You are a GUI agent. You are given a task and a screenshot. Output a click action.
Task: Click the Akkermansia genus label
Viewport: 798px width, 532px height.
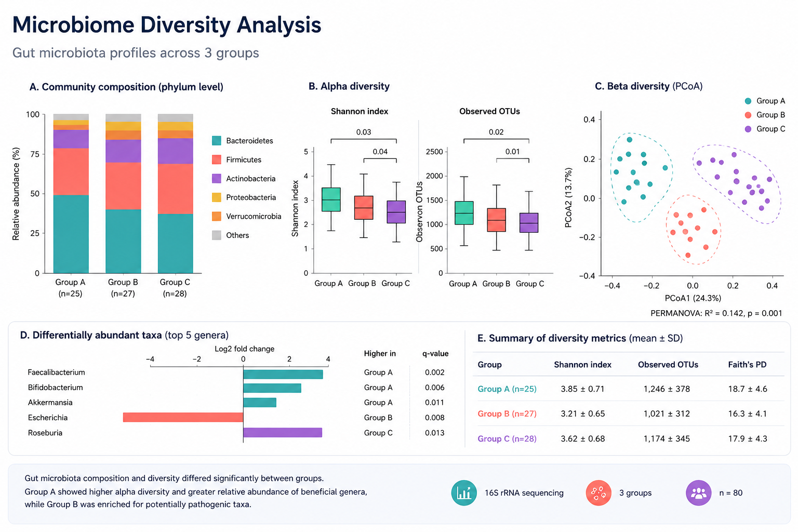click(50, 403)
